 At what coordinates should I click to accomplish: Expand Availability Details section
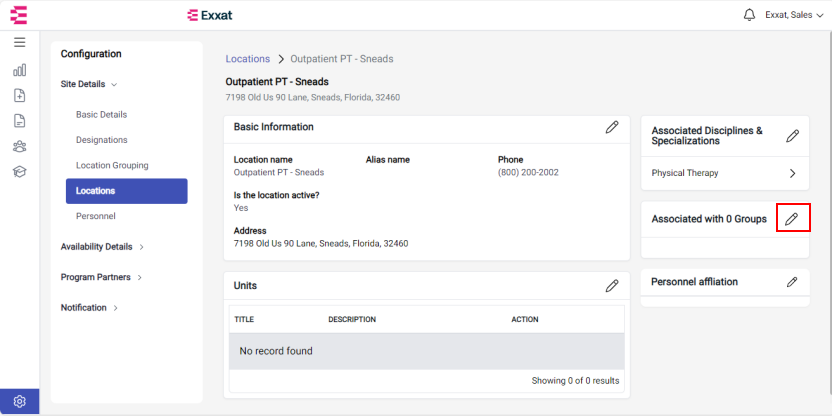coord(102,247)
